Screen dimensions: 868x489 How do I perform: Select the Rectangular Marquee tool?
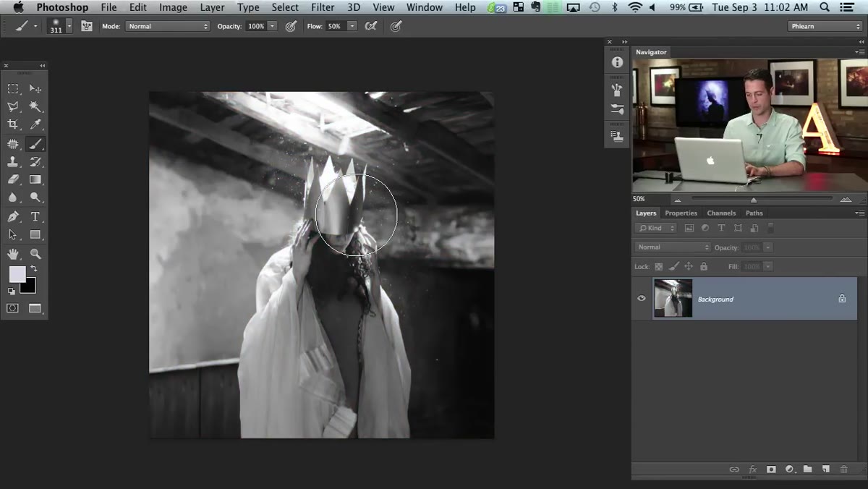13,88
